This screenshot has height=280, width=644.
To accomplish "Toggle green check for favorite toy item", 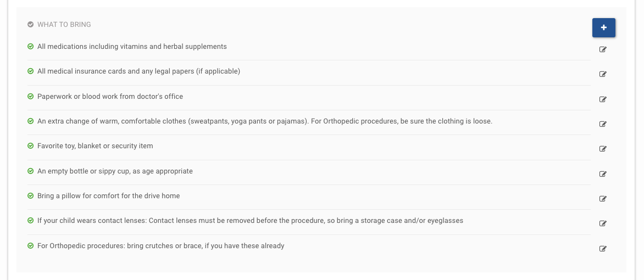I will coord(31,146).
